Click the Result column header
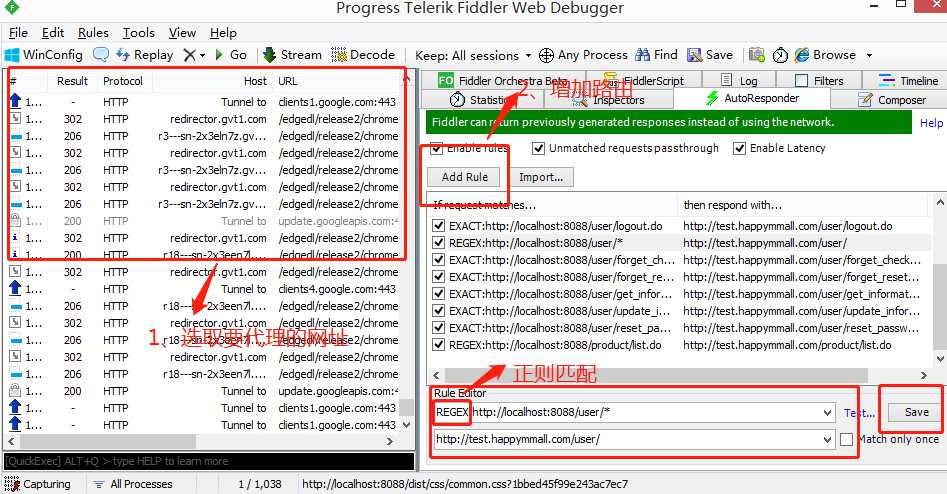The width and height of the screenshot is (947, 494). 72,81
